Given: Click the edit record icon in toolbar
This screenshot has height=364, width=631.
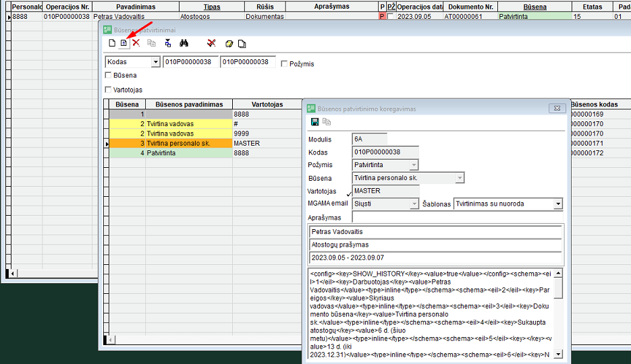Looking at the screenshot, I should coord(124,44).
